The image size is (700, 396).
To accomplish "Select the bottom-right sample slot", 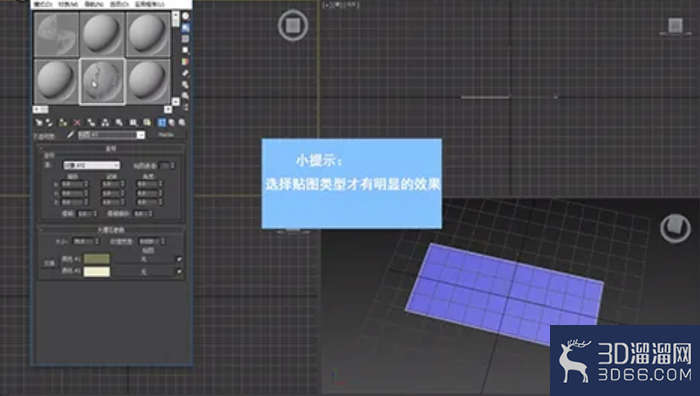I will click(148, 82).
